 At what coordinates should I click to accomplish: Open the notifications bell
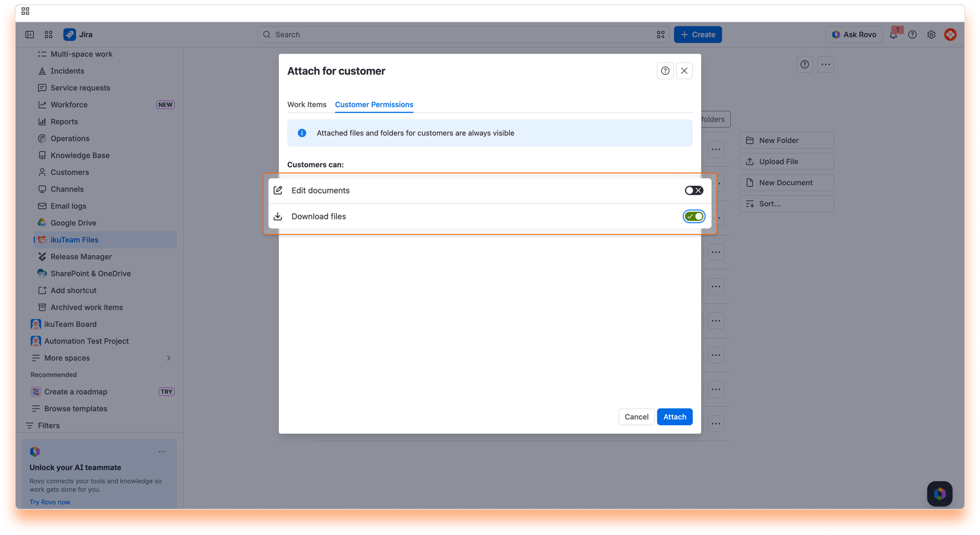click(x=893, y=35)
